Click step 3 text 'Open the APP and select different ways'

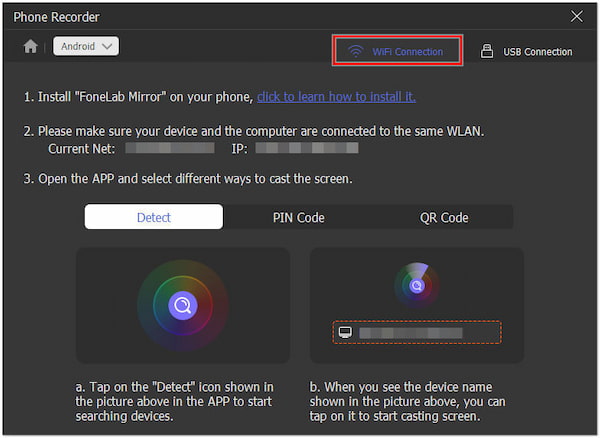pos(188,179)
